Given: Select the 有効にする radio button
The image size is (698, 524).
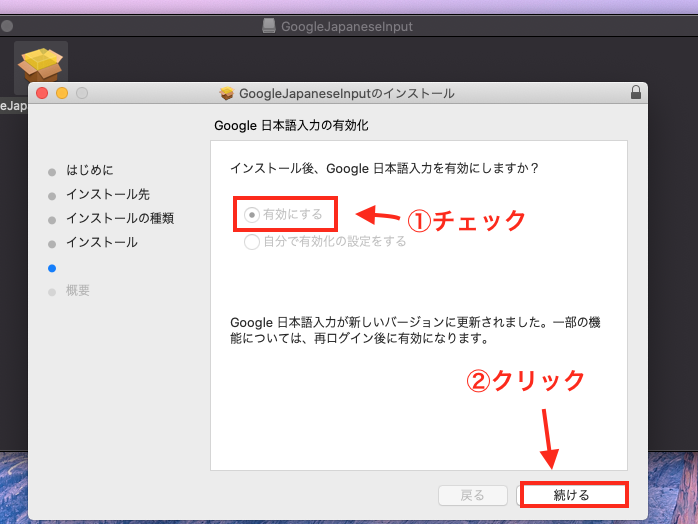Looking at the screenshot, I should 252,215.
